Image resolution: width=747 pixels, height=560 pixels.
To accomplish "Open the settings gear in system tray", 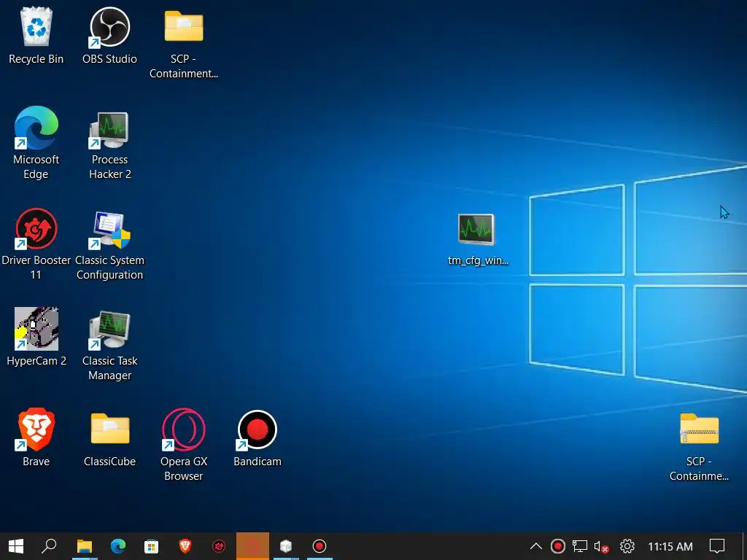I will coord(627,546).
